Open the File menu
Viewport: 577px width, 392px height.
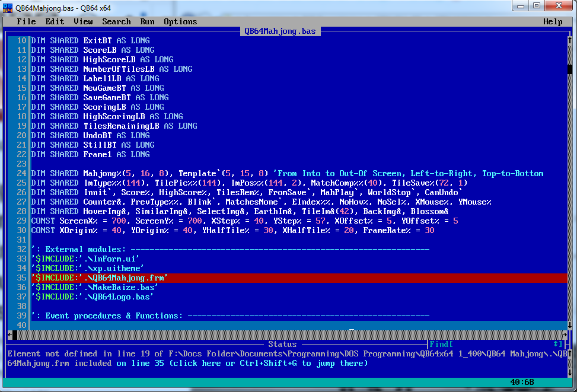(x=26, y=21)
